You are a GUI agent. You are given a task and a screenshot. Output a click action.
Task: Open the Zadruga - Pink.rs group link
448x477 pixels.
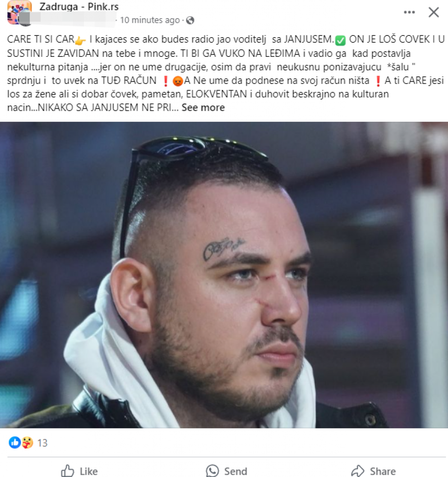[x=79, y=7]
